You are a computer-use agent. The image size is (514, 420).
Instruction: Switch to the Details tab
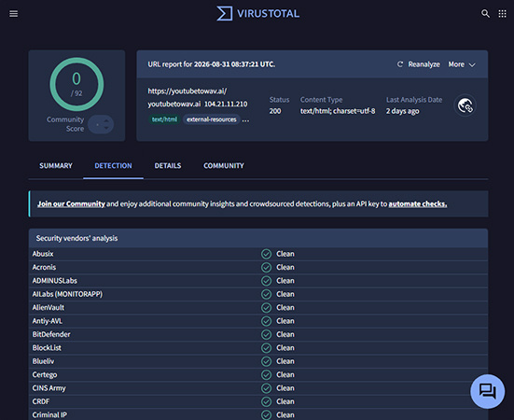168,165
